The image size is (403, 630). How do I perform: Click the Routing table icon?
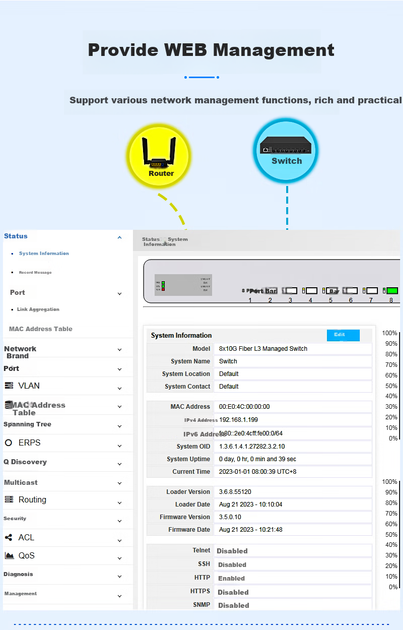tap(9, 499)
